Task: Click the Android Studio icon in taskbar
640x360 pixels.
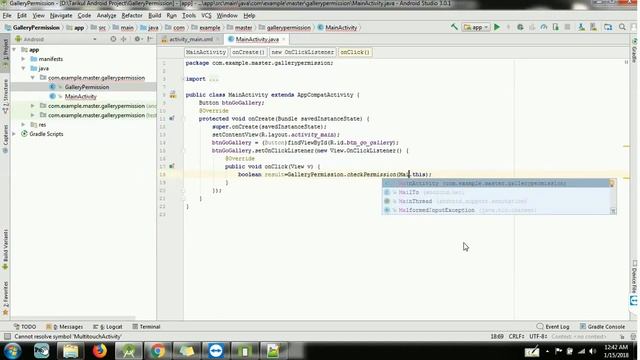Action: 129,351
